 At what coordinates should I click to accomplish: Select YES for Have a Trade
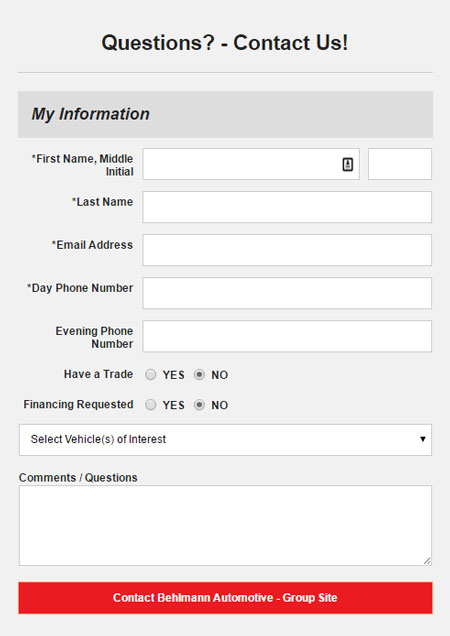[x=151, y=374]
